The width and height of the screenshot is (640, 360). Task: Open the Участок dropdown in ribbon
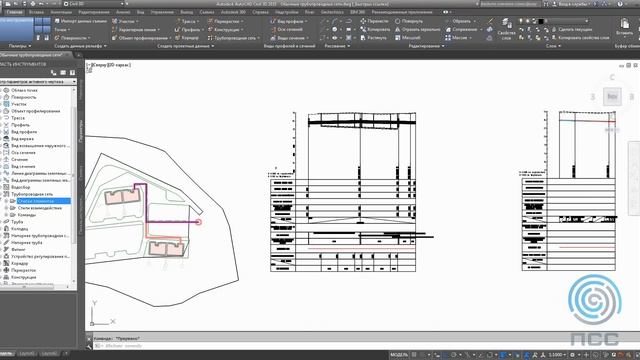pyautogui.click(x=125, y=21)
